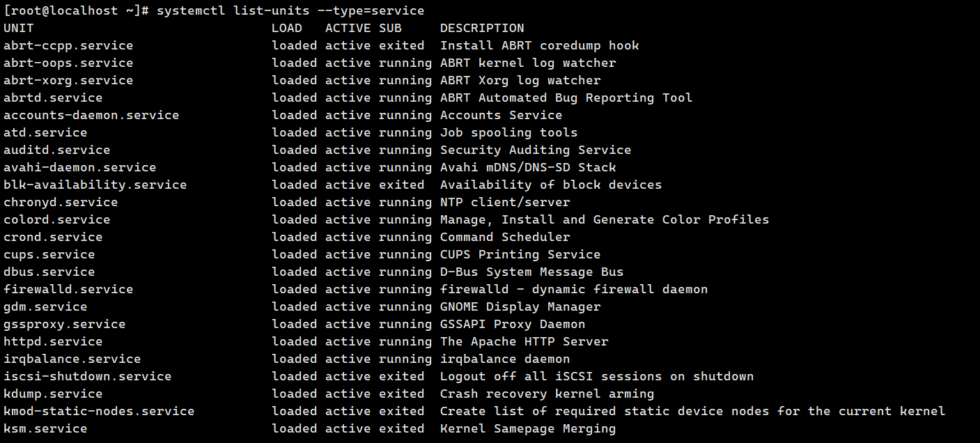Click the [root@localhost ~]# prompt
The width and height of the screenshot is (980, 443).
coord(76,10)
